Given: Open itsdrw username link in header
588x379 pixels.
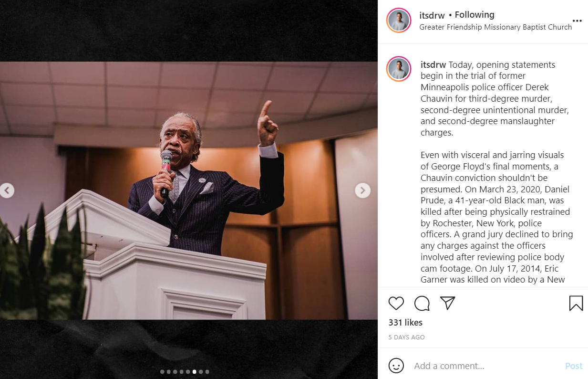Looking at the screenshot, I should click(x=432, y=15).
